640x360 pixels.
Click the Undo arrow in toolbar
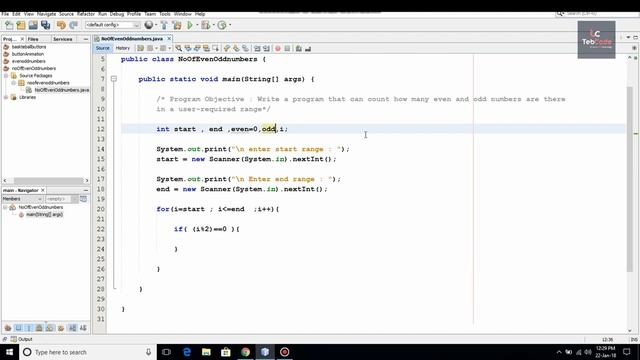tap(61, 25)
